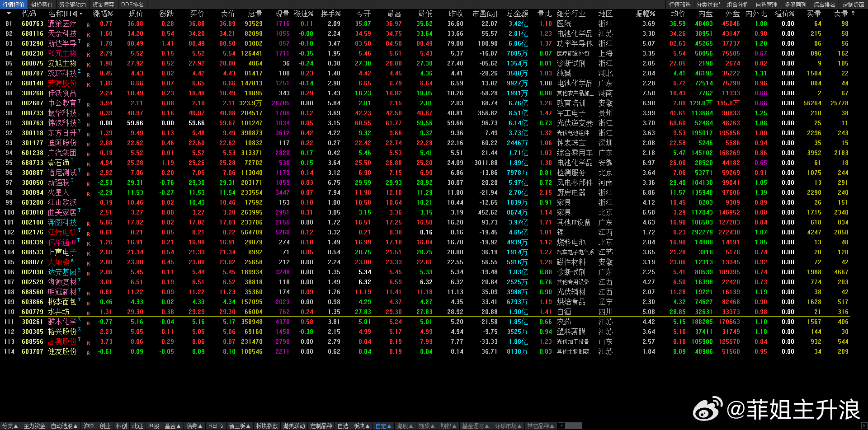Switch to the 行情报价 tab
The width and height of the screenshot is (868, 430).
click(x=14, y=5)
